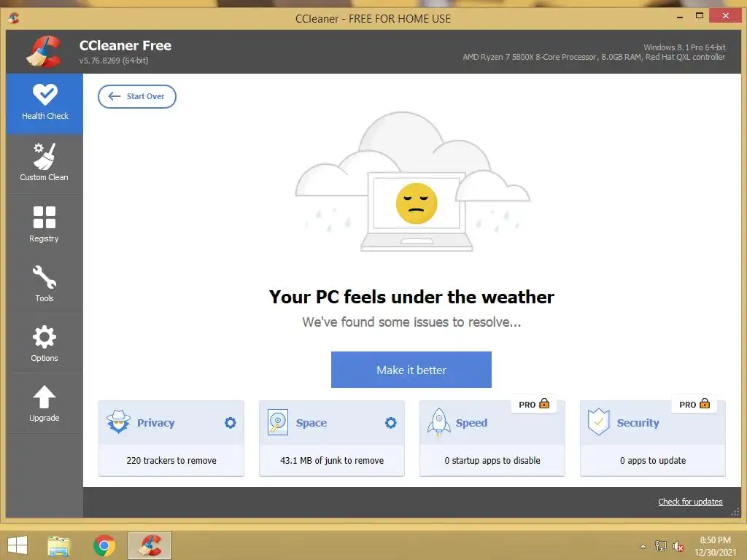Open the Registry cleaner

tap(44, 224)
